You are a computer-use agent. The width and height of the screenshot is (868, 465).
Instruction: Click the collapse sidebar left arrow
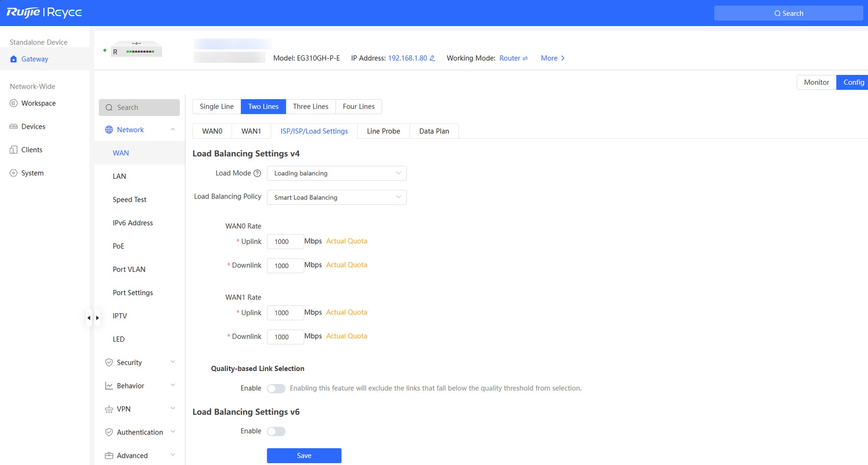coord(89,318)
